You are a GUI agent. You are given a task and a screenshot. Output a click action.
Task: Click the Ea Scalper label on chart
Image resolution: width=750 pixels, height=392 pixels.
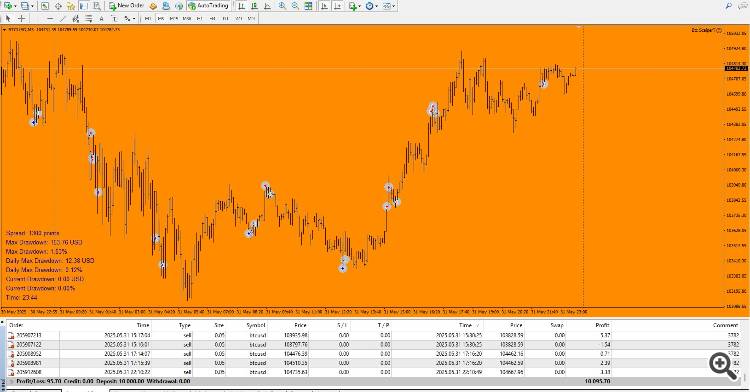pos(706,30)
